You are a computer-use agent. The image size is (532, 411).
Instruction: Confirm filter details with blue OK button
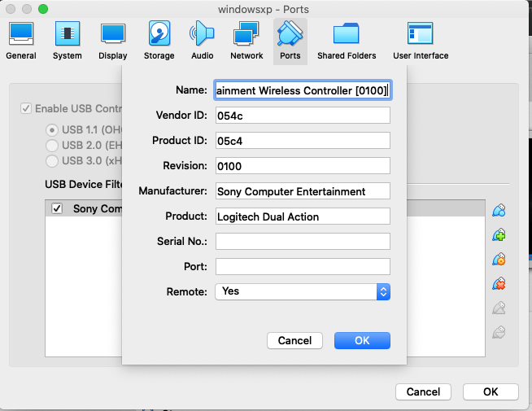362,340
